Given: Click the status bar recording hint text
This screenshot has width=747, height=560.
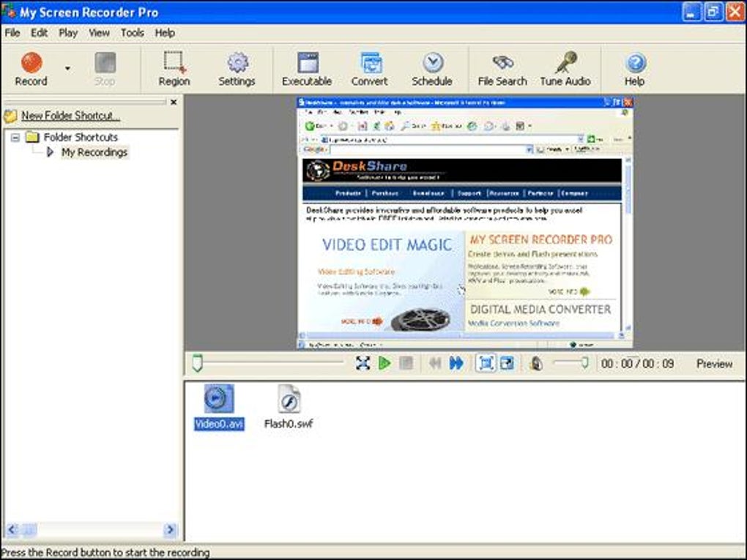Looking at the screenshot, I should tap(105, 553).
